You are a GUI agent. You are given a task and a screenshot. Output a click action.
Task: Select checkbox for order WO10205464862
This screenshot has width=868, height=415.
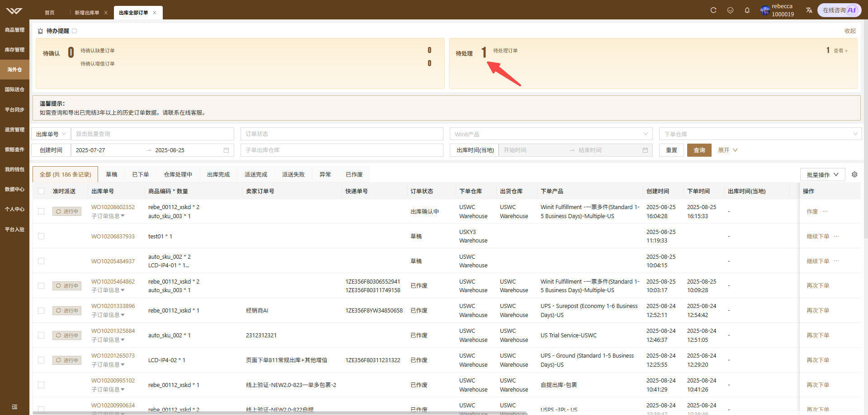pyautogui.click(x=41, y=286)
